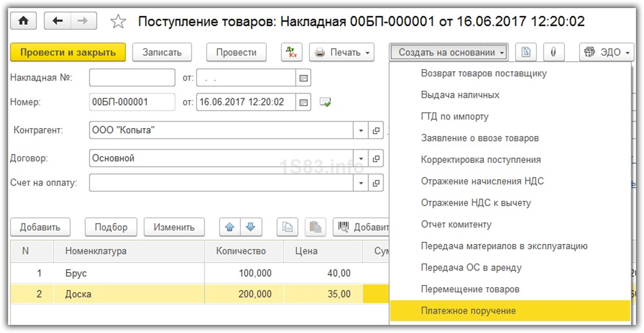Show Дт/Кт accounting entries icon
Image resolution: width=644 pixels, height=333 pixels.
(291, 52)
